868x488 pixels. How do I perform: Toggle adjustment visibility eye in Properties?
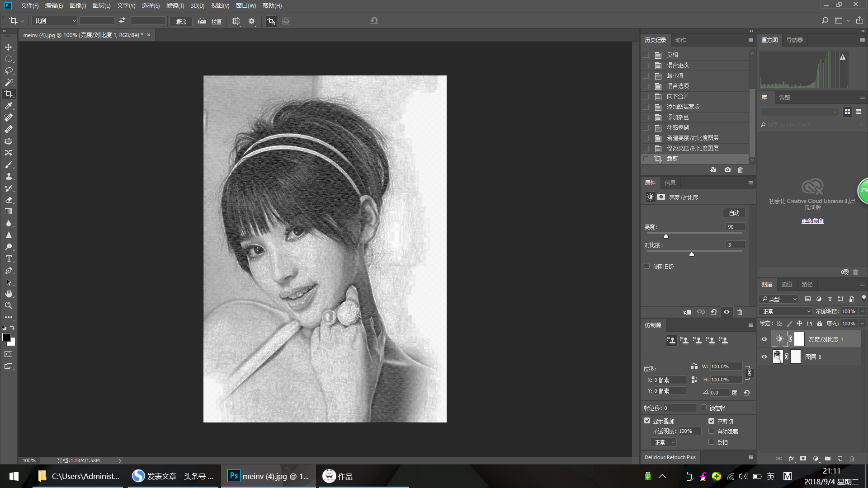(726, 312)
